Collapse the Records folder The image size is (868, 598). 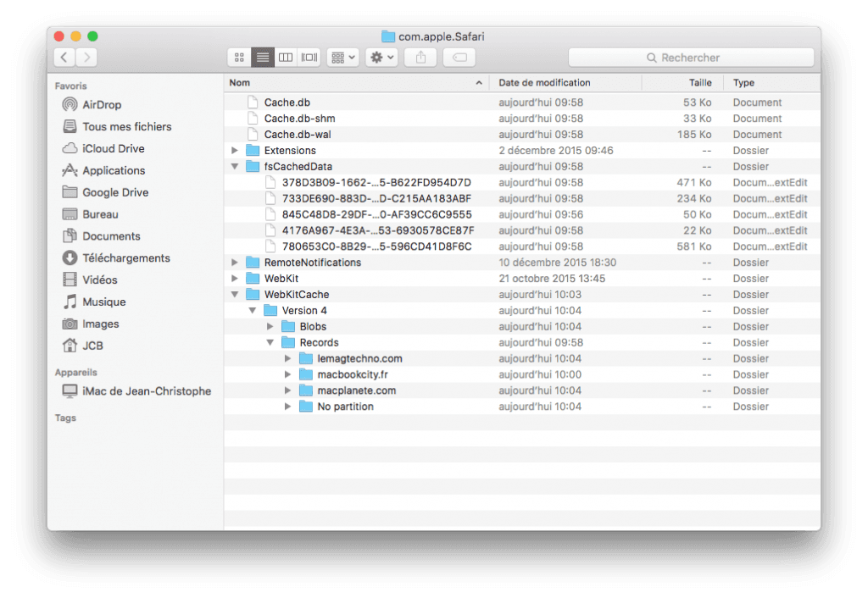pyautogui.click(x=270, y=342)
